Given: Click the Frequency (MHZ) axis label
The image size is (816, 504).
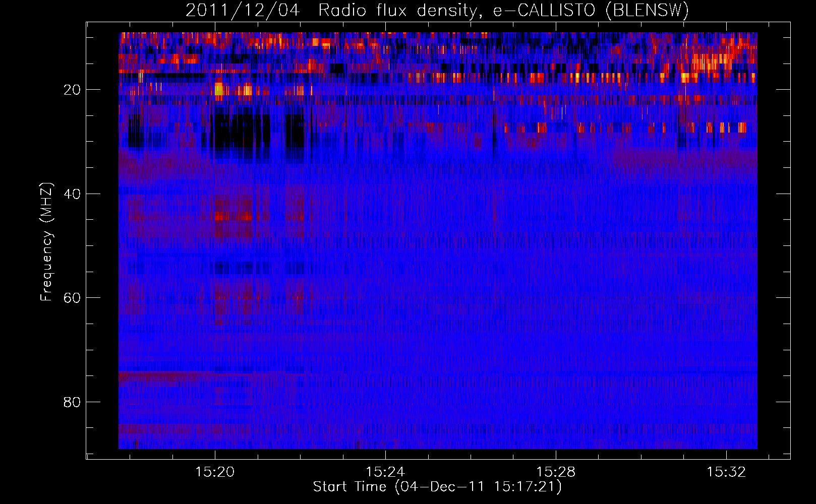Looking at the screenshot, I should coord(46,242).
